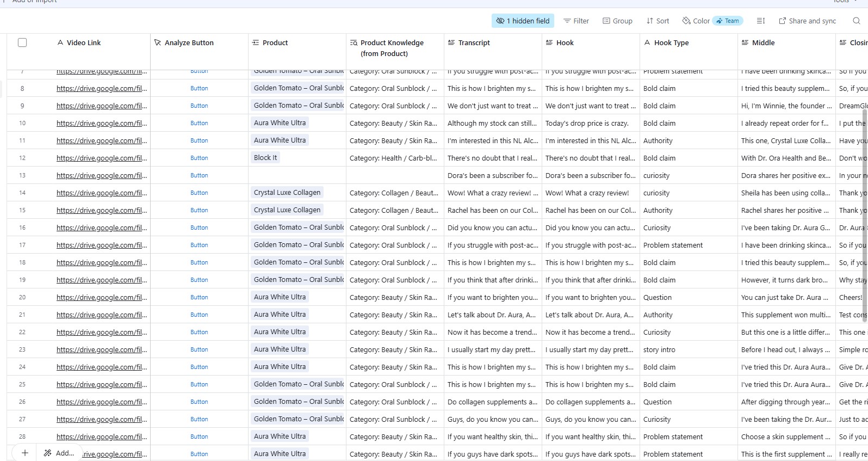The height and width of the screenshot is (461, 868).
Task: Select the 'However, it turns dark bro...' cell
Action: [786, 280]
